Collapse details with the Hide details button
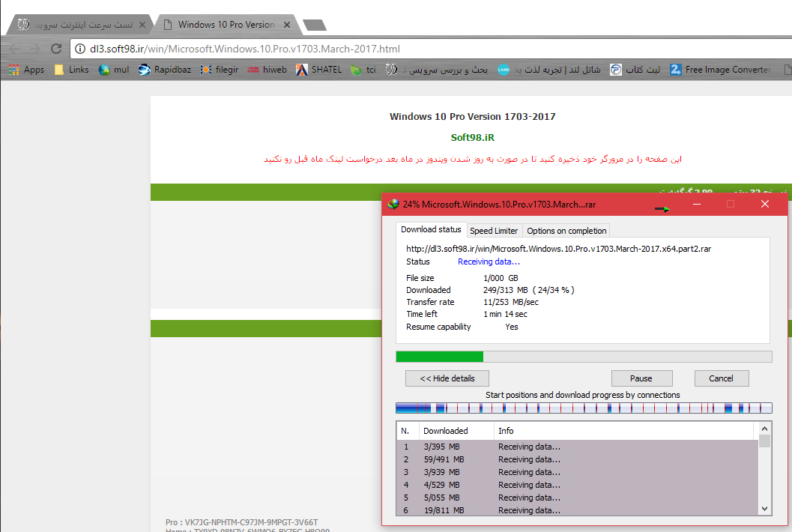 [447, 378]
